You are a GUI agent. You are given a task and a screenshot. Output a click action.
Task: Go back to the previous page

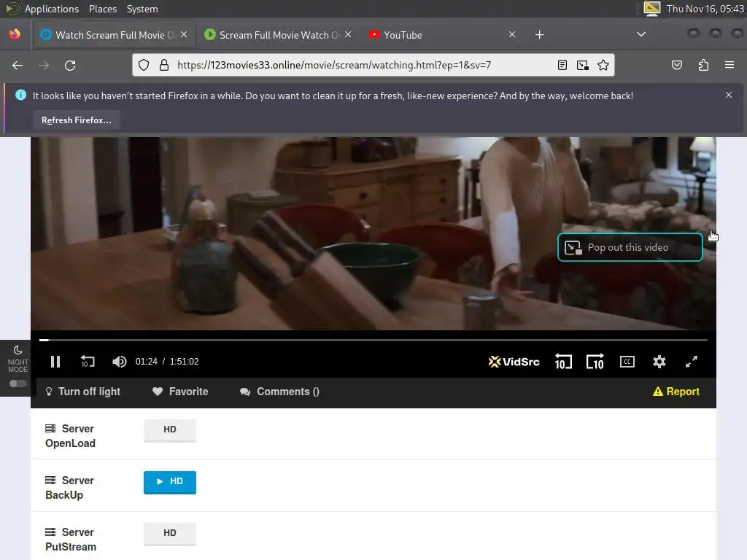tap(18, 65)
